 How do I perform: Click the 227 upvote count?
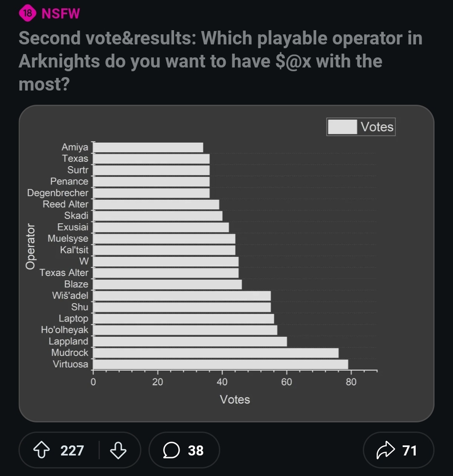click(72, 450)
